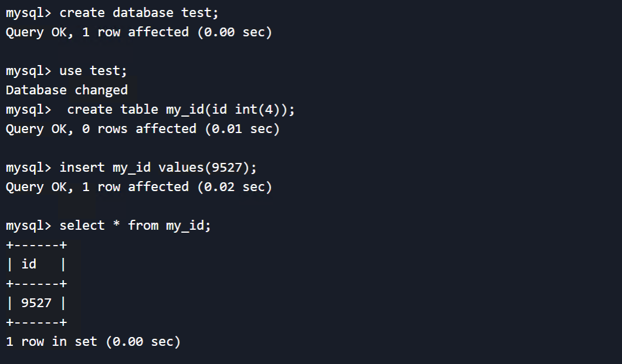
Task: Click the 'use test;' command
Action: [93, 70]
